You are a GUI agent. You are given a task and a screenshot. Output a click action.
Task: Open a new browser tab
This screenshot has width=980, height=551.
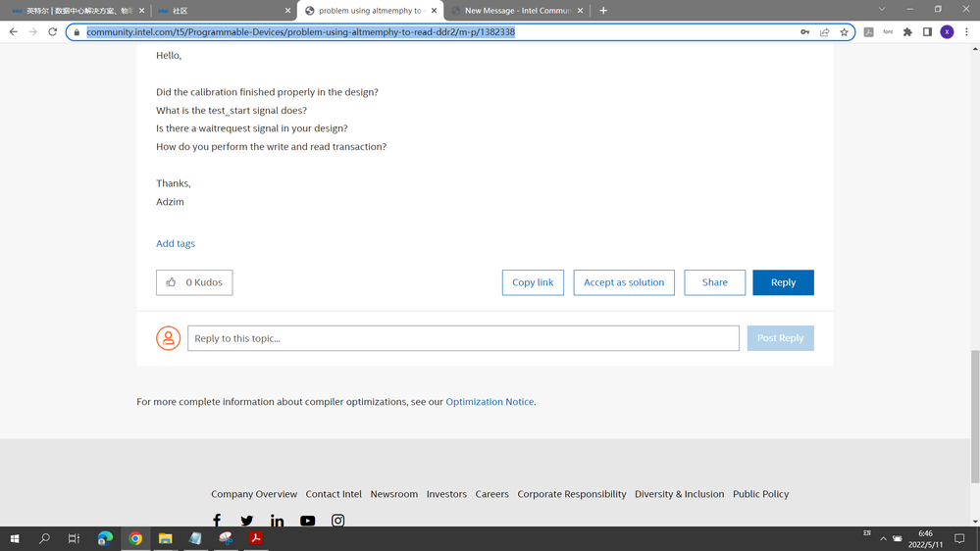[603, 11]
